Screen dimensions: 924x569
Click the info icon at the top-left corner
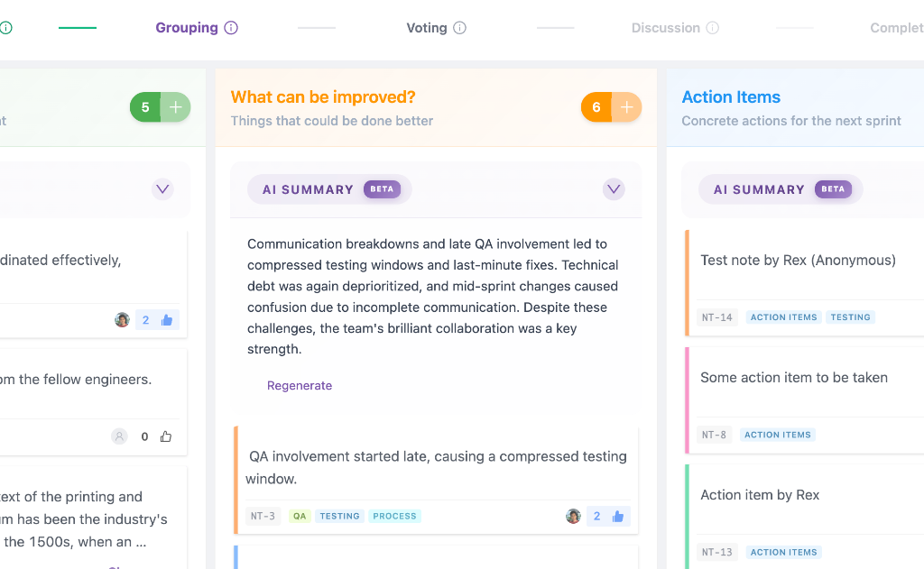point(7,28)
